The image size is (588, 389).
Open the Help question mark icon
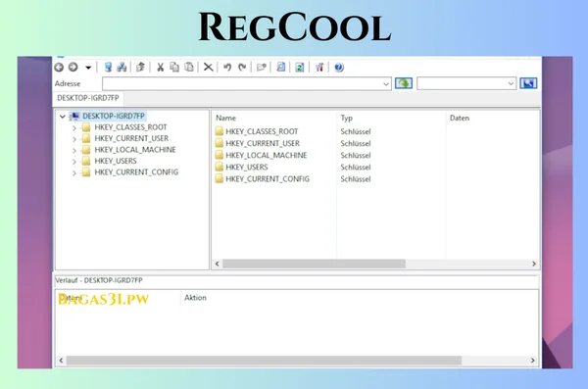339,68
